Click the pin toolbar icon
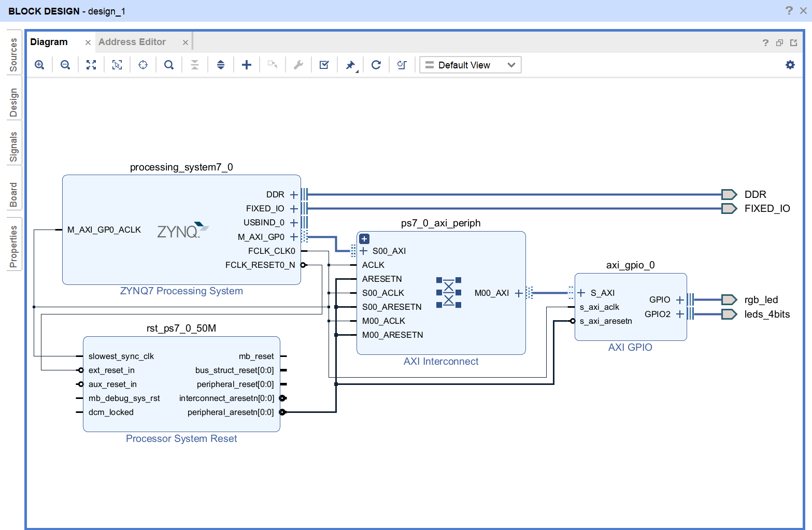This screenshot has height=530, width=812. tap(350, 65)
